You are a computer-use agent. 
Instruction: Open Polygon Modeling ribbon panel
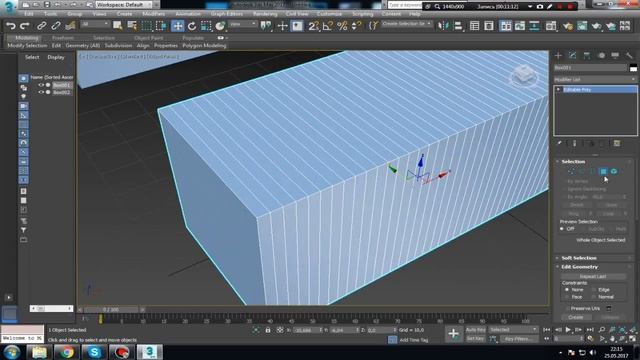pyautogui.click(x=204, y=46)
